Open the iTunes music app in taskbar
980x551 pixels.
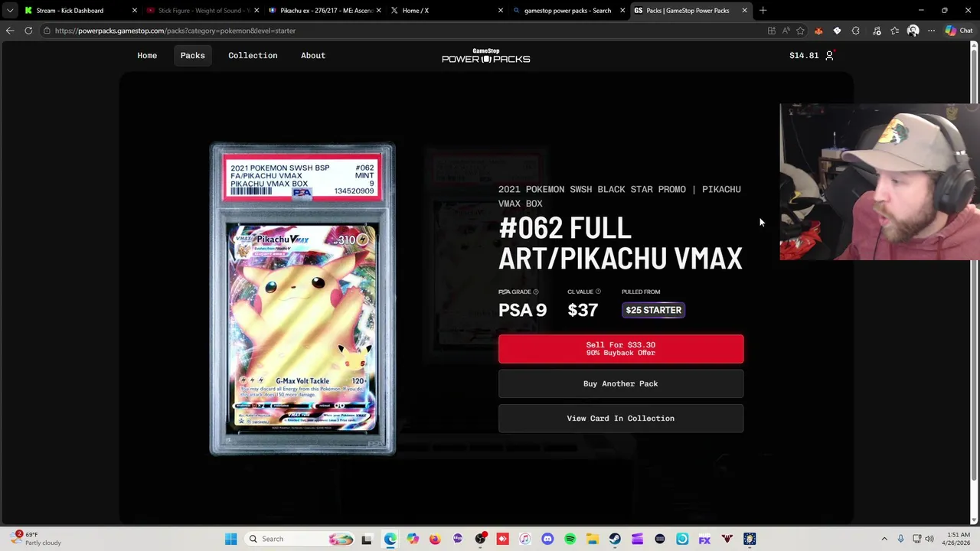click(525, 539)
